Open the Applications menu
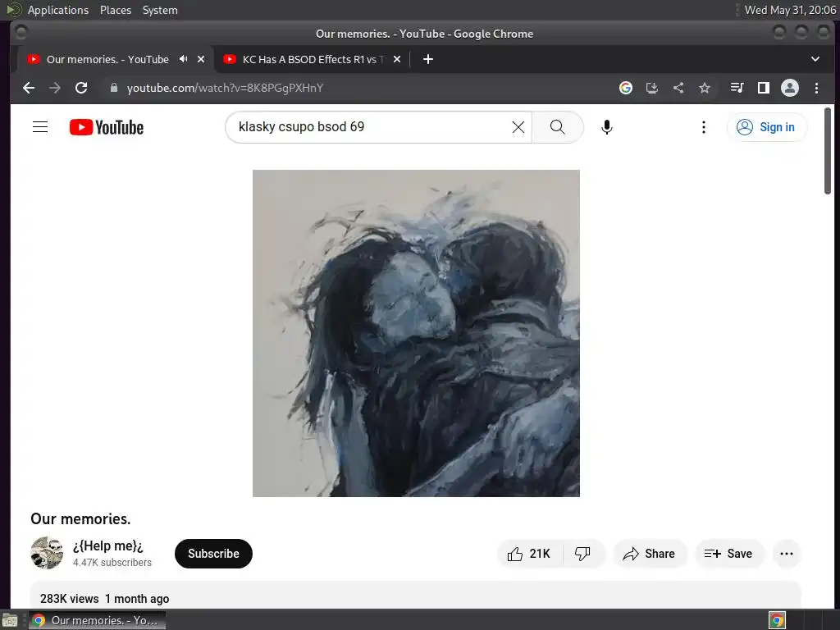Viewport: 840px width, 630px height. [x=58, y=10]
